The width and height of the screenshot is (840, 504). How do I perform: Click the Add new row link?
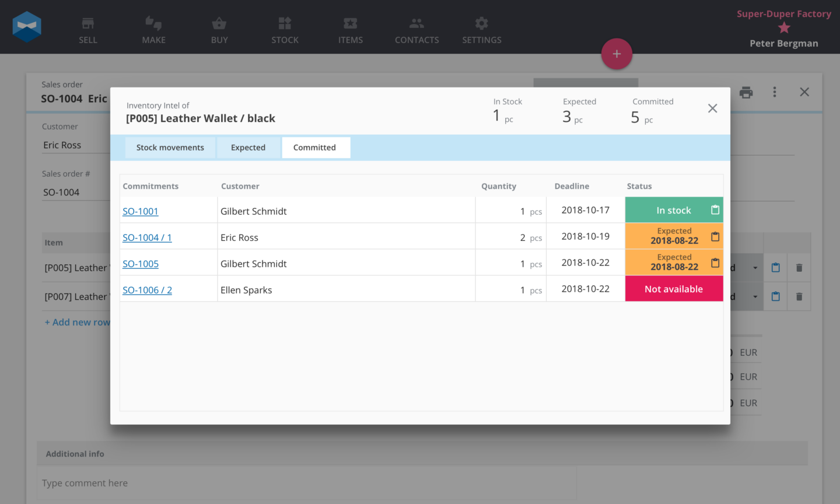click(78, 322)
